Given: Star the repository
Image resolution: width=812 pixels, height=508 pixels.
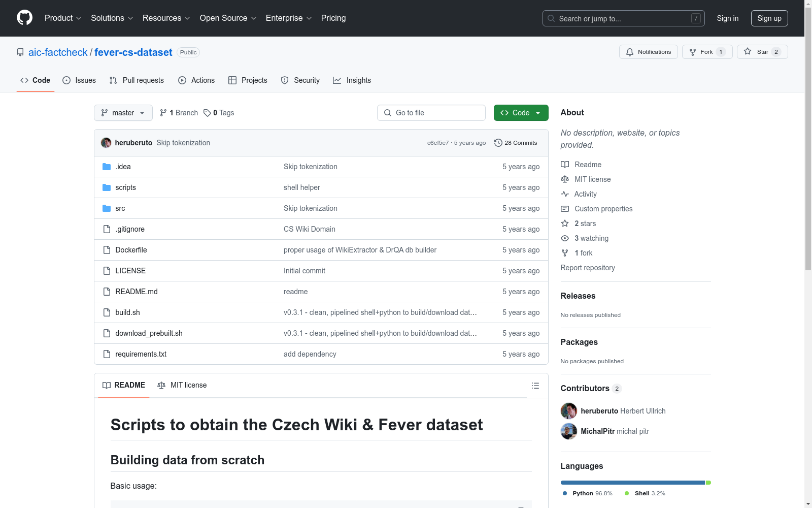Looking at the screenshot, I should 762,52.
